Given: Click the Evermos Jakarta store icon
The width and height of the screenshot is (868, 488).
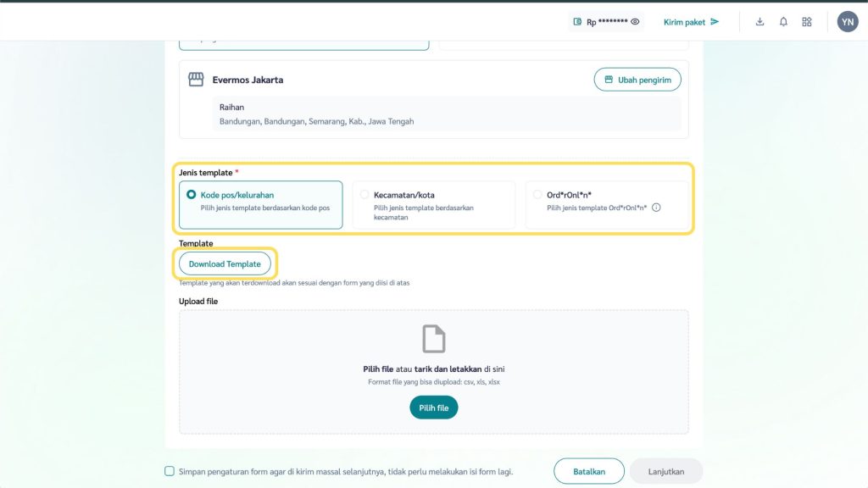Looking at the screenshot, I should (196, 80).
